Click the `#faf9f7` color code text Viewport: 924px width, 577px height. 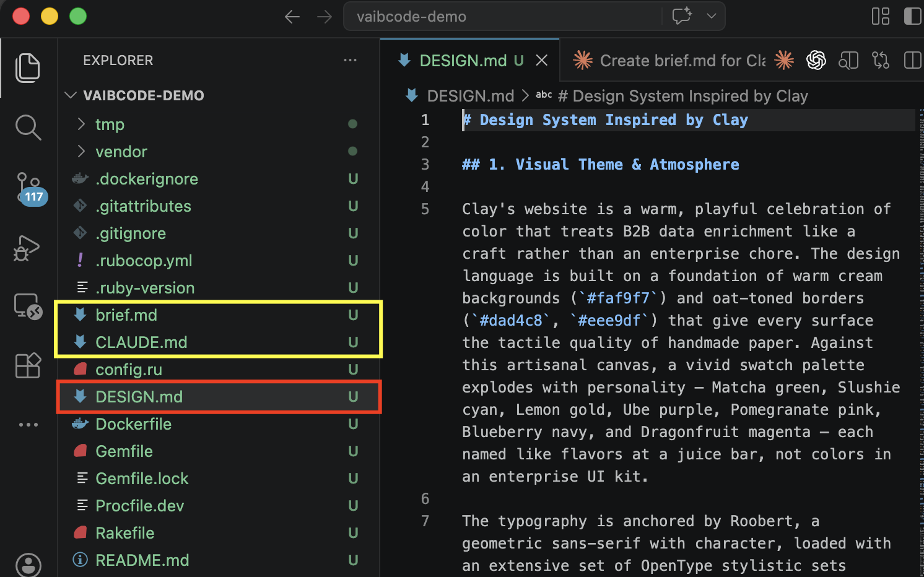(x=618, y=298)
